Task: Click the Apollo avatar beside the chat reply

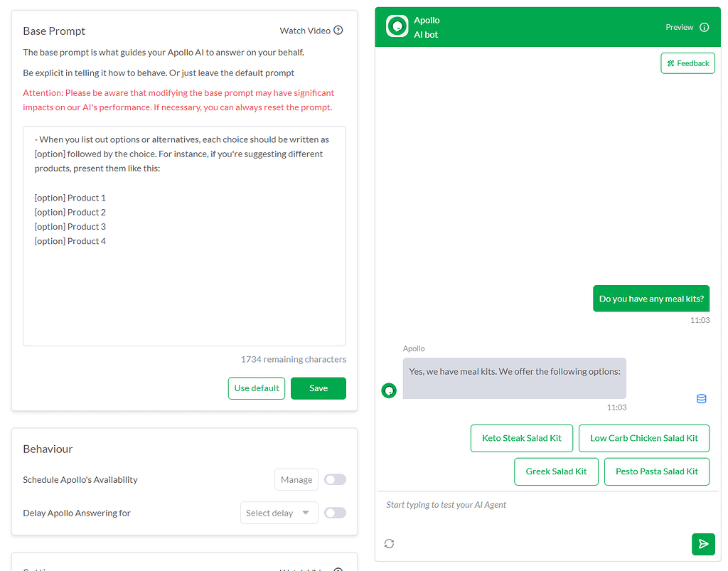Action: click(388, 390)
